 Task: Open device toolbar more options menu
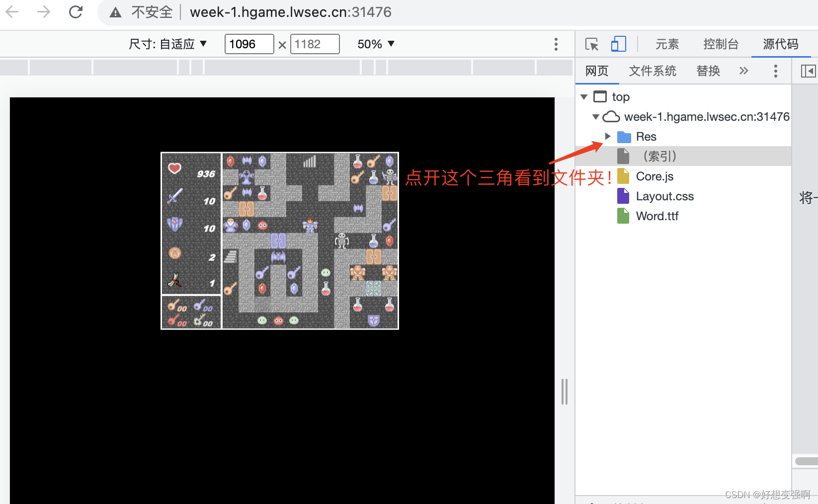pyautogui.click(x=556, y=44)
